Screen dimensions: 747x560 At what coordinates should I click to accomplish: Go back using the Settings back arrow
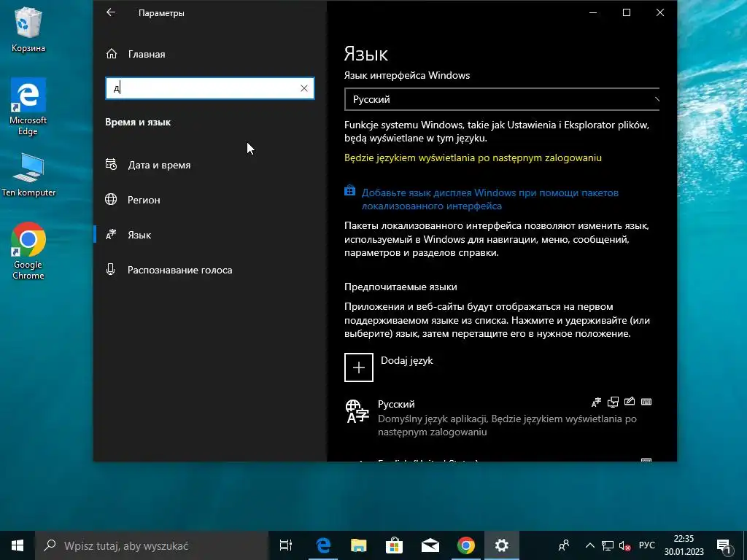point(111,12)
